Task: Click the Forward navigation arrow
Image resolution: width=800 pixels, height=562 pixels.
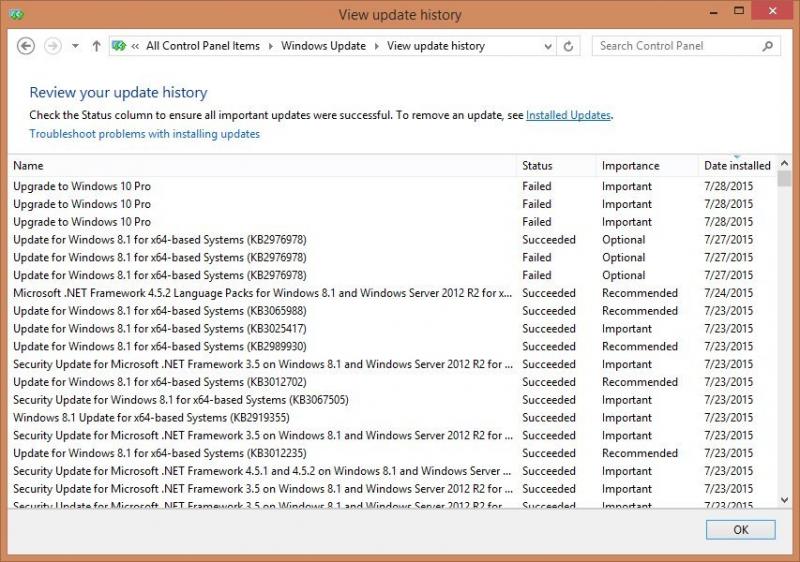Action: pos(53,46)
